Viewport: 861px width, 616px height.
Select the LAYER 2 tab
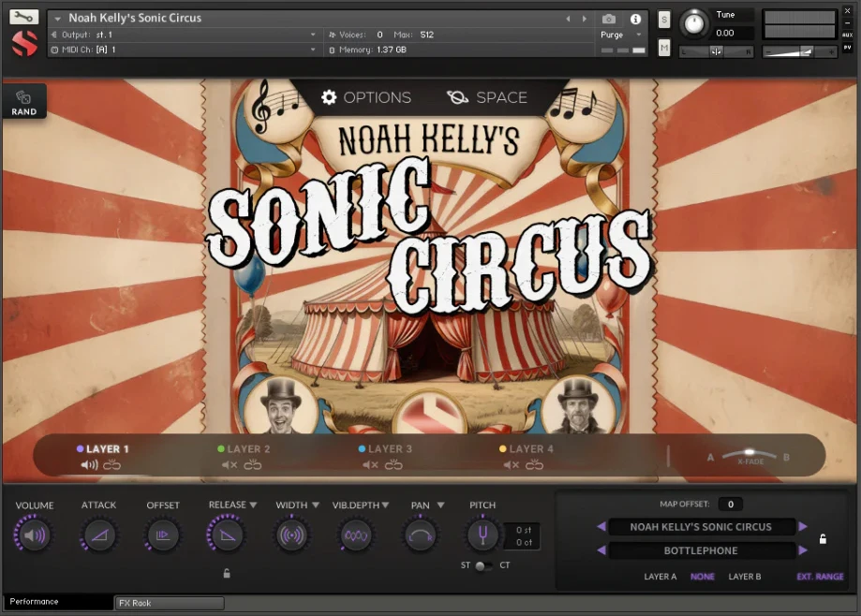[244, 448]
